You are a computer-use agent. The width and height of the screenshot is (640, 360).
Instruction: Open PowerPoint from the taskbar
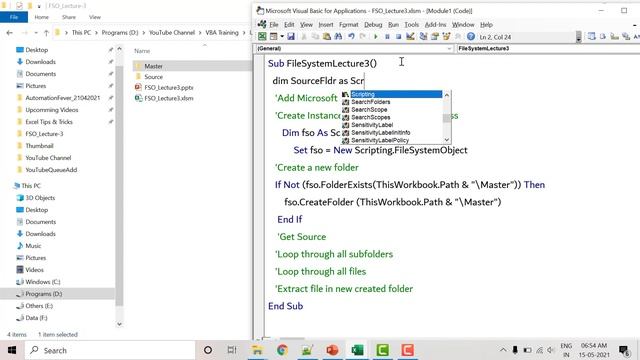(x=332, y=350)
